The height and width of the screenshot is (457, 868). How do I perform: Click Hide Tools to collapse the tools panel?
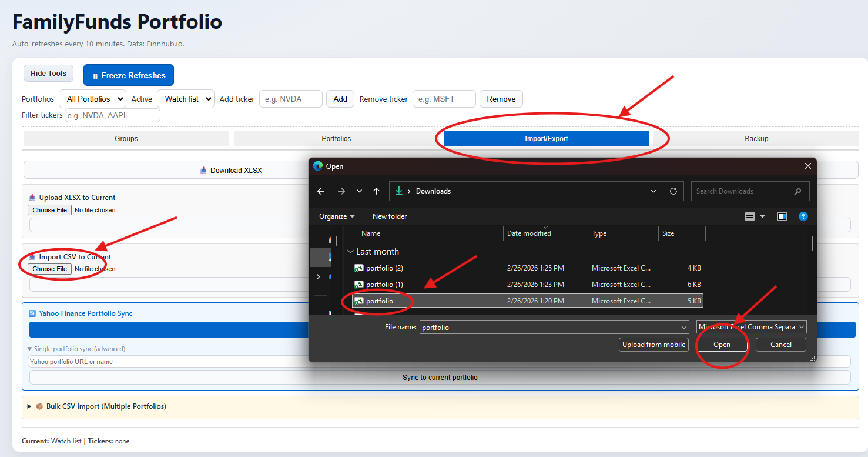[48, 73]
